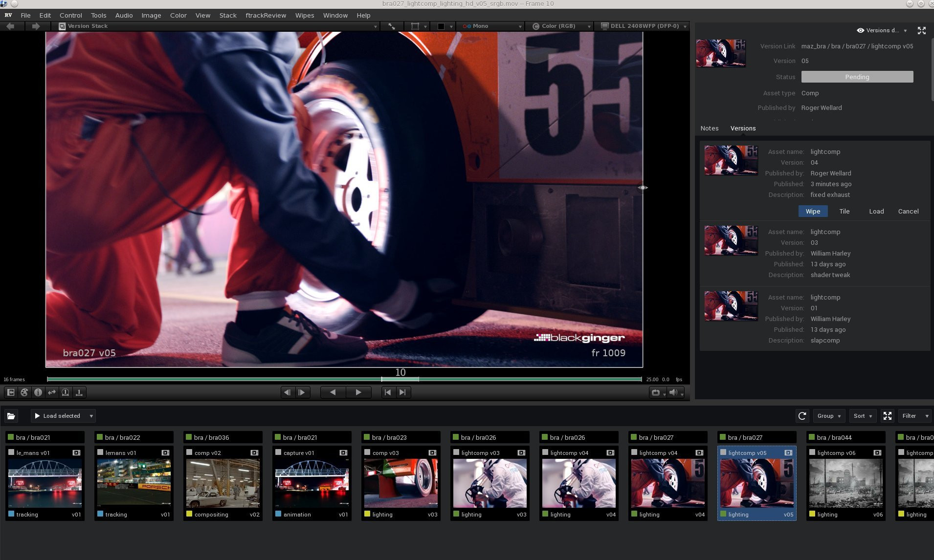
Task: Tick the checkbox on lightcomp v06 card
Action: coord(812,452)
